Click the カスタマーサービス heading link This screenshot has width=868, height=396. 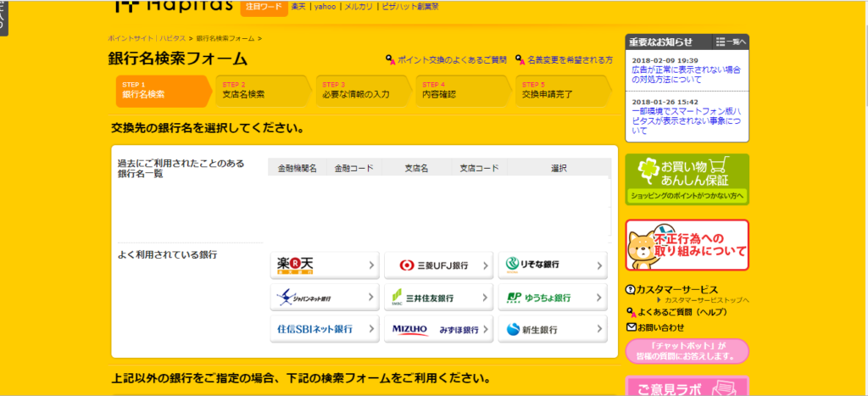(676, 290)
